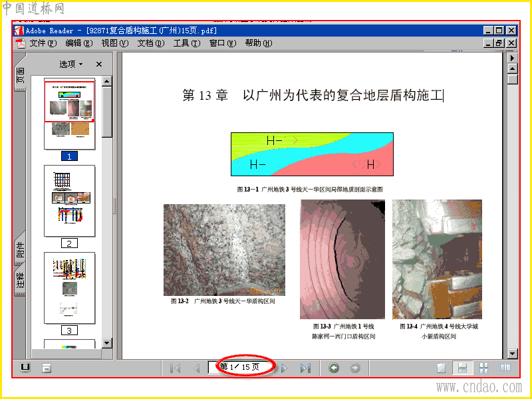Click page 2 thumbnail
Viewport: 532px width, 399px height.
pos(70,201)
